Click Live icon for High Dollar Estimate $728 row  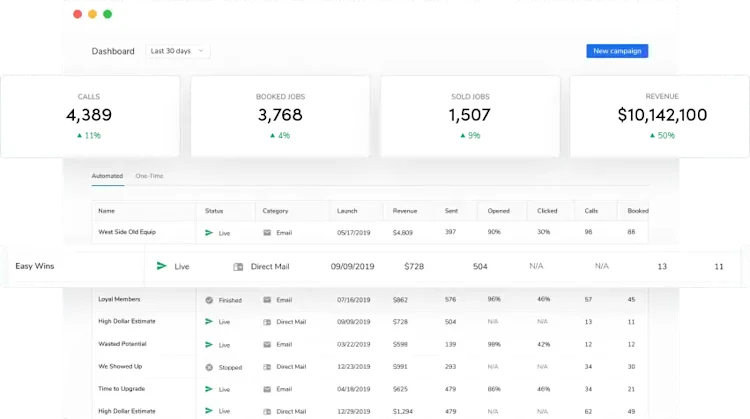point(209,321)
